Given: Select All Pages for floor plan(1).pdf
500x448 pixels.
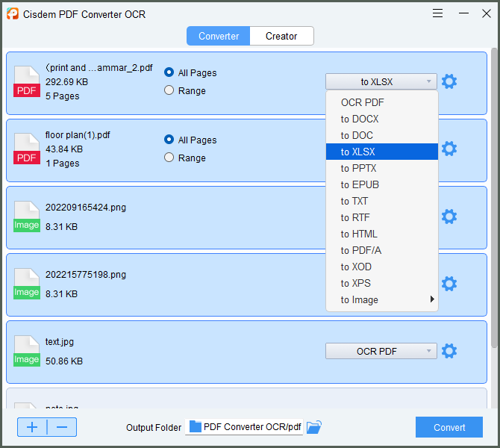Looking at the screenshot, I should click(169, 140).
